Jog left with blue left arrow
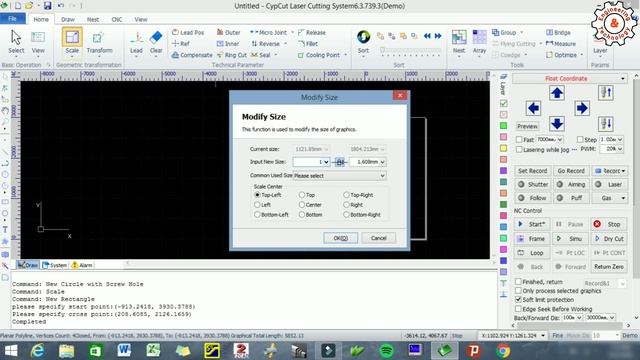Image resolution: width=640 pixels, height=360 pixels. (533, 108)
